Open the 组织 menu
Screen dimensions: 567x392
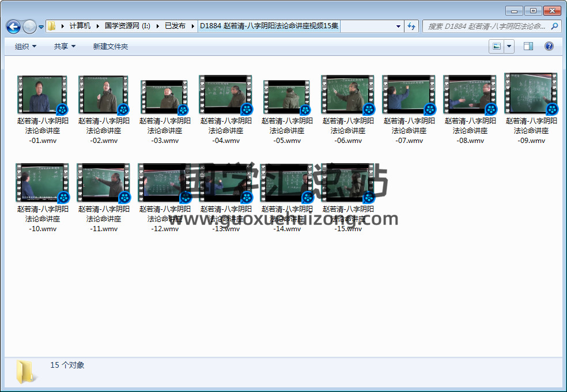click(x=25, y=46)
